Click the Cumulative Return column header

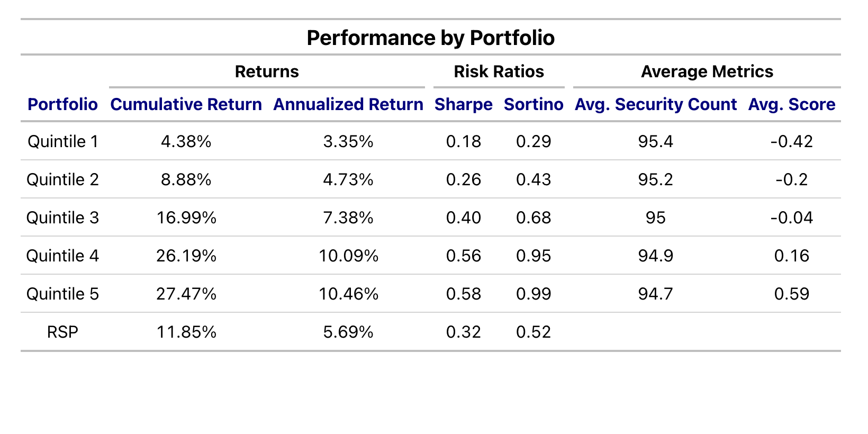(186, 104)
